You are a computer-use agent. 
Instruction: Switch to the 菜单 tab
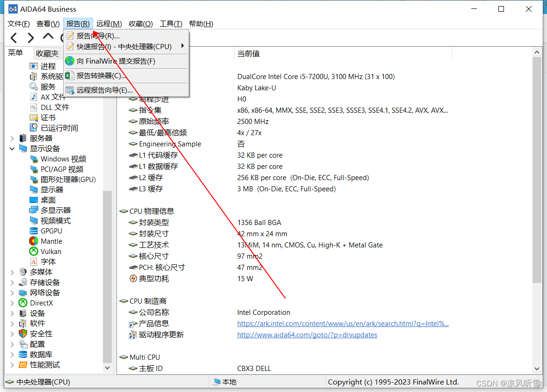click(15, 53)
